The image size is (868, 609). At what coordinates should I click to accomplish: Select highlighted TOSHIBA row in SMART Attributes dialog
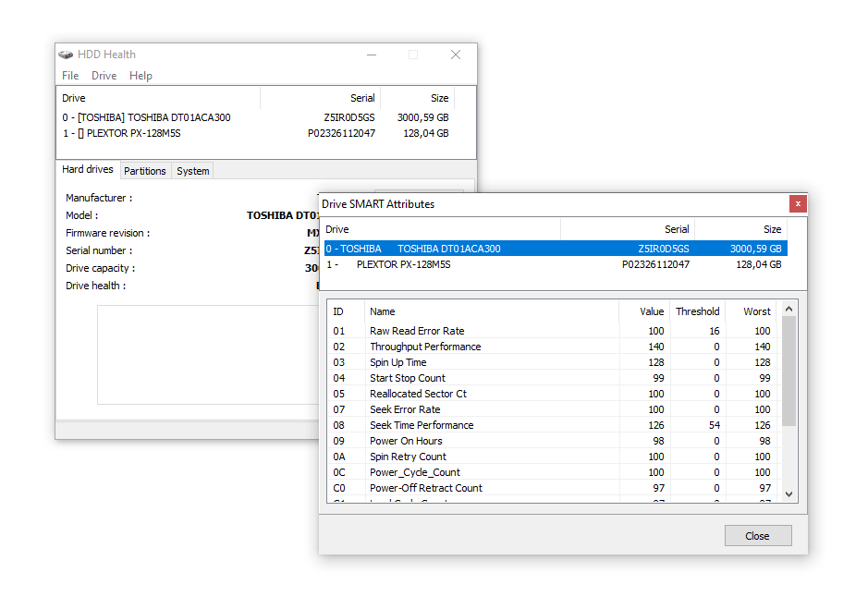click(x=556, y=249)
